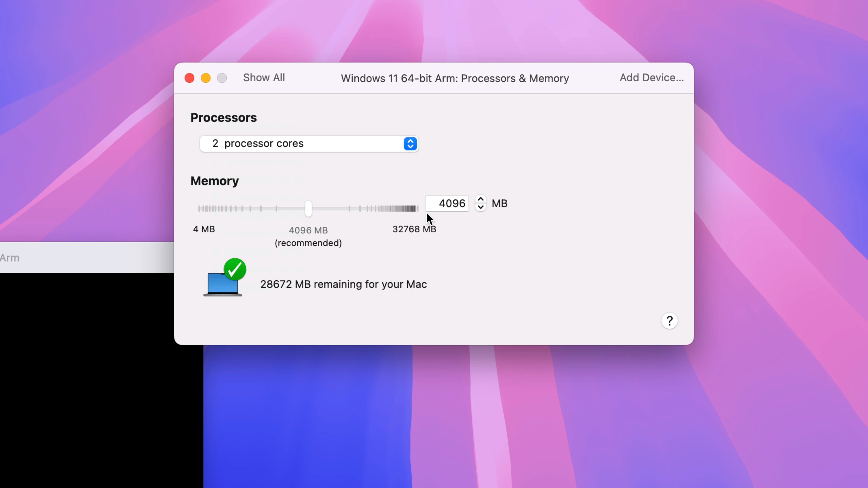Select the memory amount input field
The width and height of the screenshot is (868, 488).
point(447,203)
